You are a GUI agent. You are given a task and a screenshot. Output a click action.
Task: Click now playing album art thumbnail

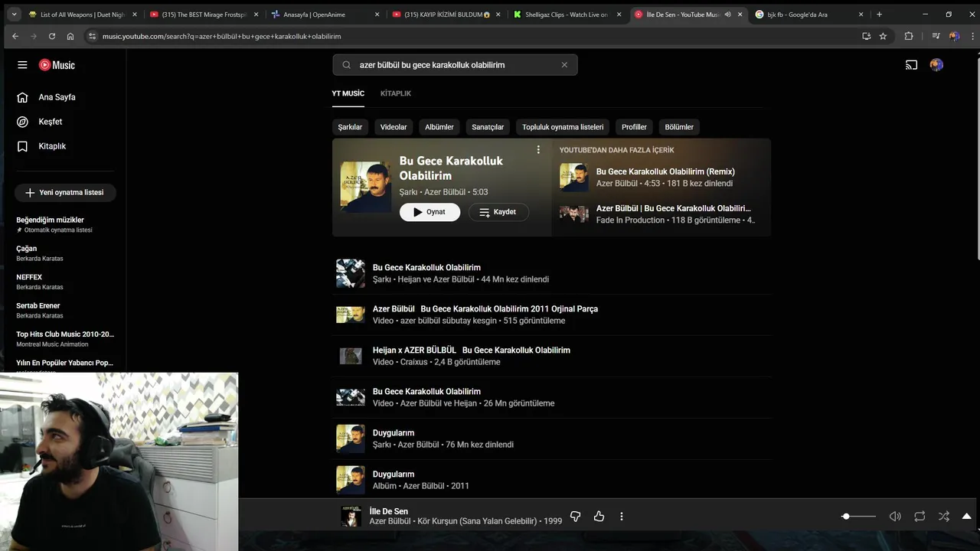click(x=351, y=517)
